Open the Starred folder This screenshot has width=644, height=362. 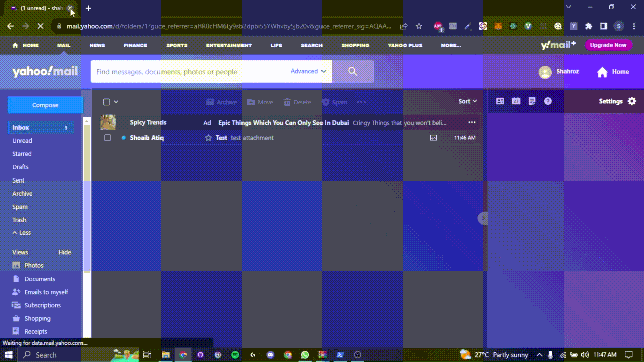tap(22, 154)
